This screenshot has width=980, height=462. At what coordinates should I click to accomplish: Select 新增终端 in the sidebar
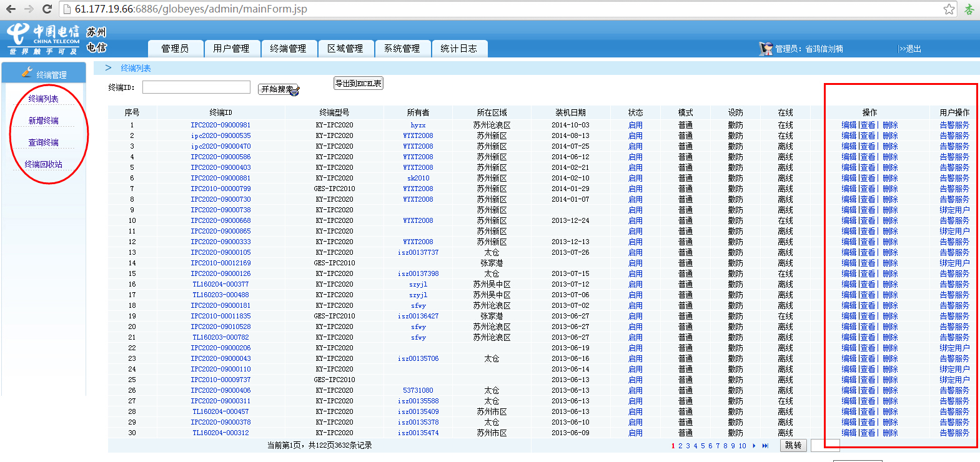tap(44, 120)
